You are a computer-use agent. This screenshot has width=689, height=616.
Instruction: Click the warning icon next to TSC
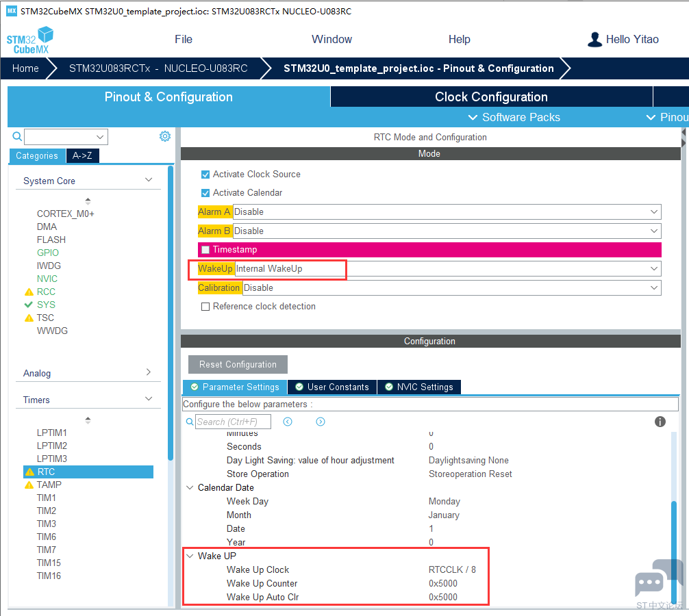pyautogui.click(x=29, y=318)
